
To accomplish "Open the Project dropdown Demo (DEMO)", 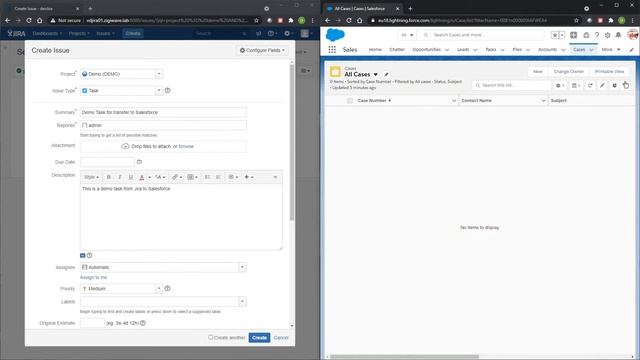I will [x=121, y=74].
